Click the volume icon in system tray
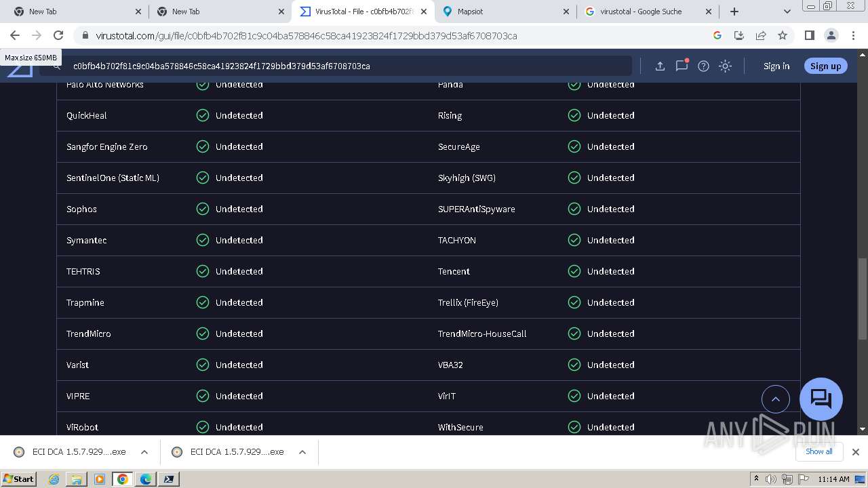This screenshot has height=488, width=868. tap(771, 479)
